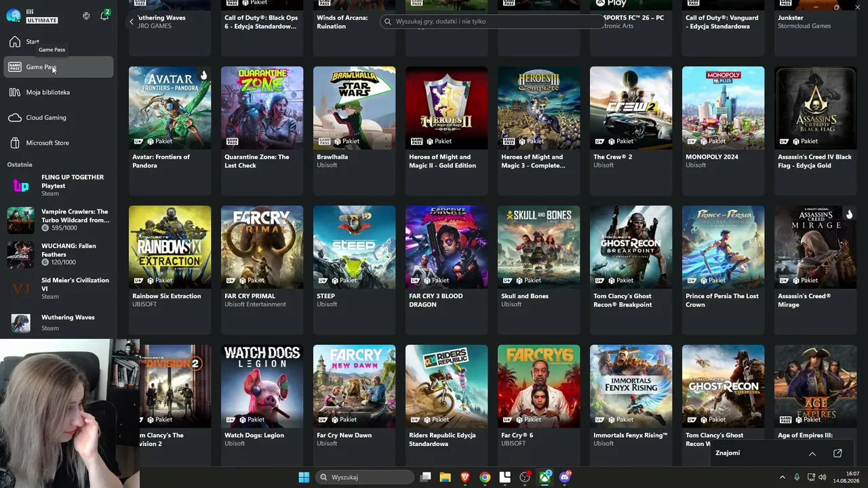Pop out the Znajomi panel
Screen dimensions: 868x488
[837, 453]
